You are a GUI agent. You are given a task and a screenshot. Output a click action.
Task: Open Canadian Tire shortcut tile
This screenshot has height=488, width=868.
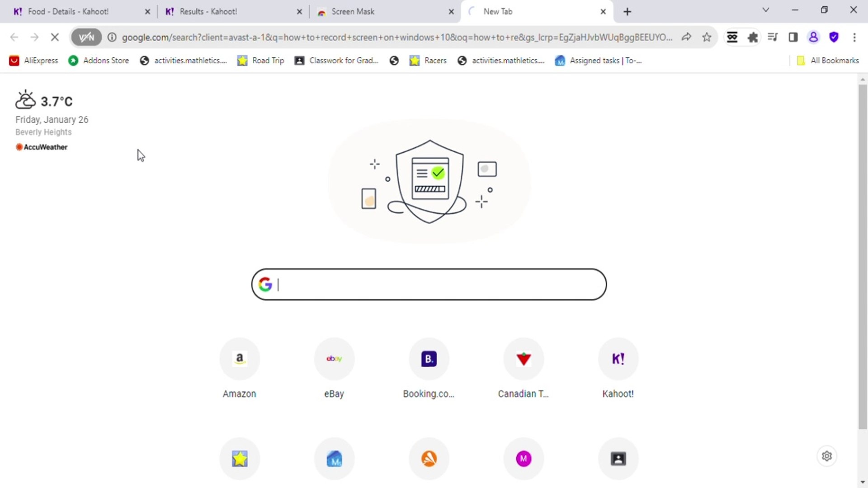click(x=524, y=369)
